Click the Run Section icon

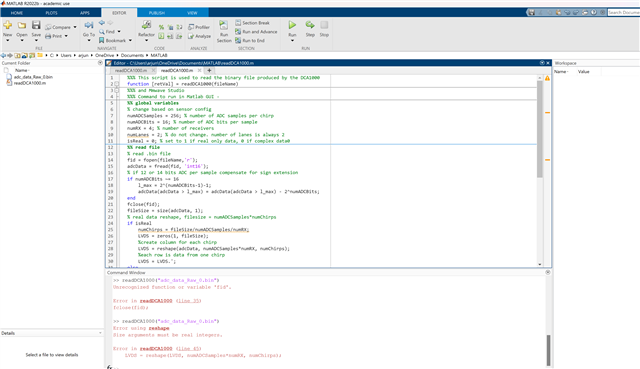click(224, 25)
